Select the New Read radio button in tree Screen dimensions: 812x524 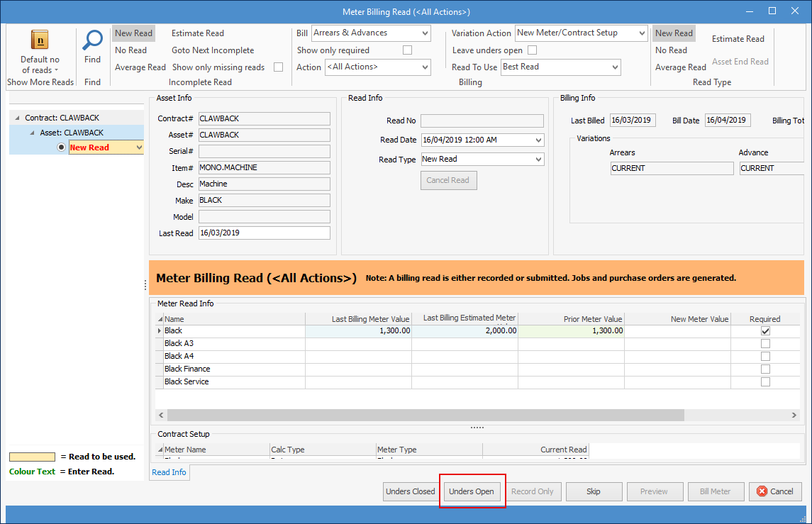coord(61,147)
